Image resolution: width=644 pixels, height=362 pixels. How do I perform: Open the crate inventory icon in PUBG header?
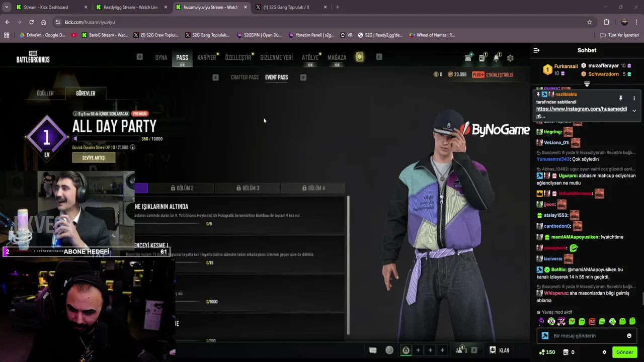[468, 57]
